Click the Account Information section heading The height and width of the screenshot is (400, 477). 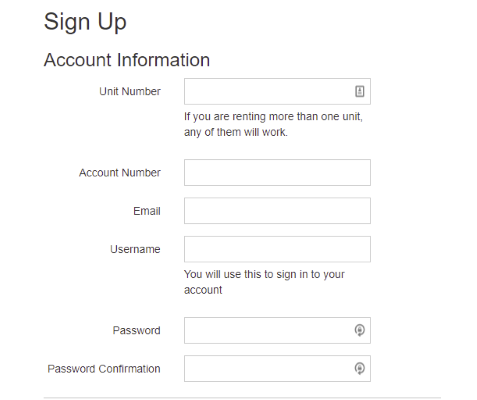127,60
